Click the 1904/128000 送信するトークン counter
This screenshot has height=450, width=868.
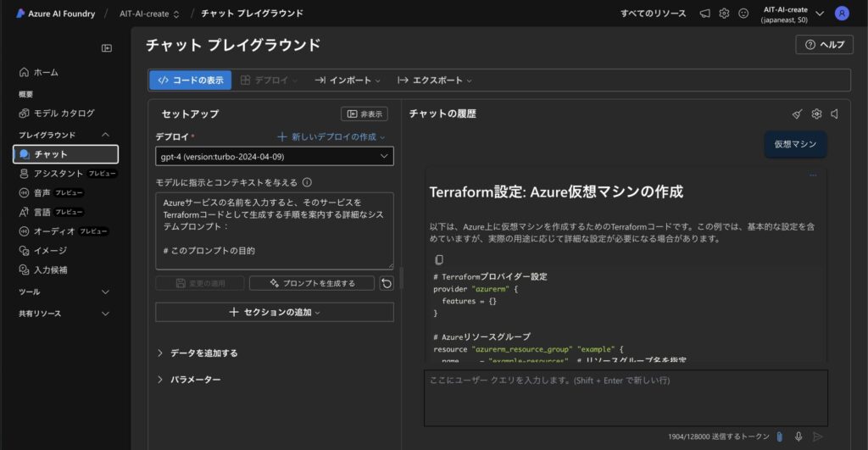(x=719, y=436)
